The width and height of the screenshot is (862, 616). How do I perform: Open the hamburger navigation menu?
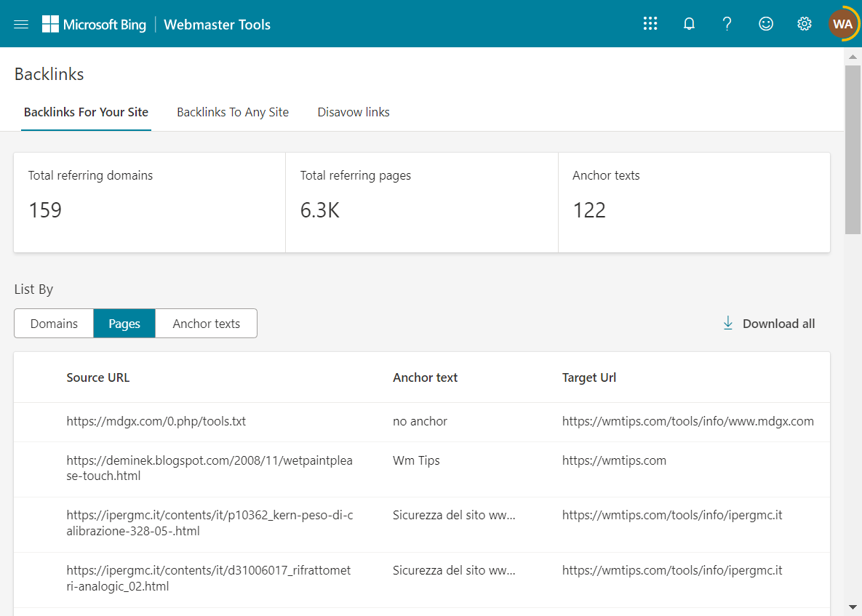click(x=20, y=23)
